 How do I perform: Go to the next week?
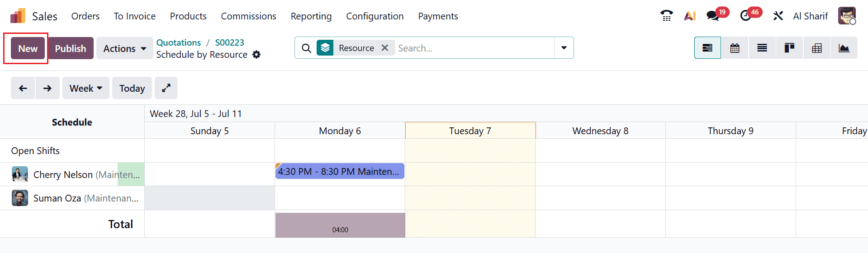click(47, 88)
